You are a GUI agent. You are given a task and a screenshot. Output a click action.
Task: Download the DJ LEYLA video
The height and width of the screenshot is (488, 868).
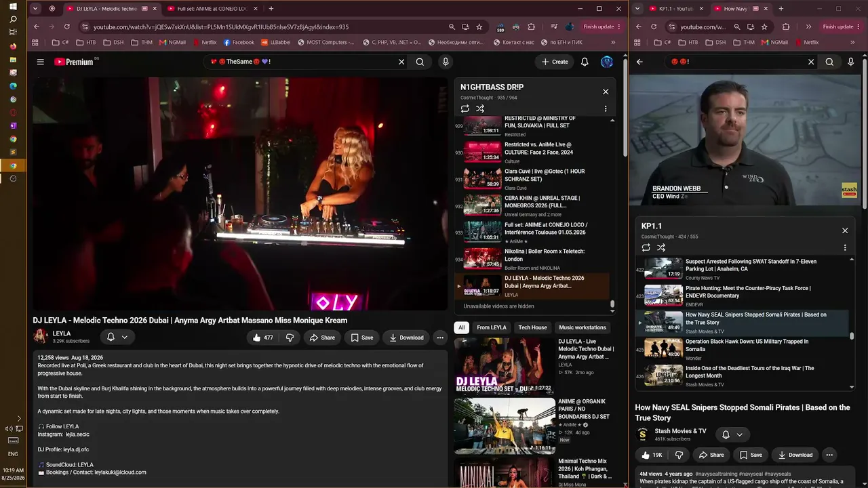pyautogui.click(x=405, y=338)
